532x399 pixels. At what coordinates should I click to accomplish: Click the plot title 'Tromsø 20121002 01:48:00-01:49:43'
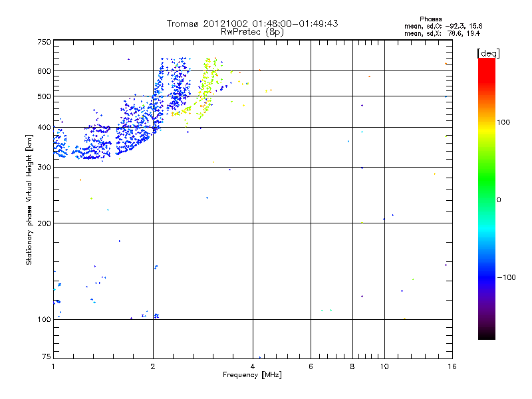pyautogui.click(x=252, y=23)
